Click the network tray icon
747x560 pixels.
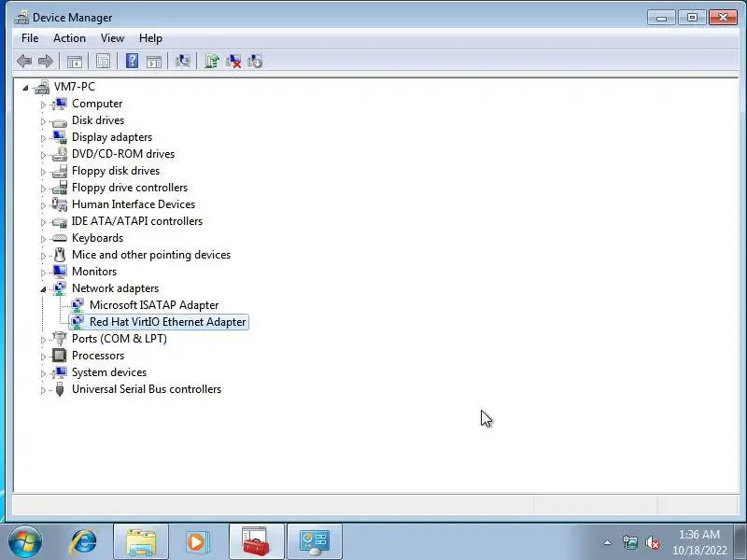tap(629, 542)
